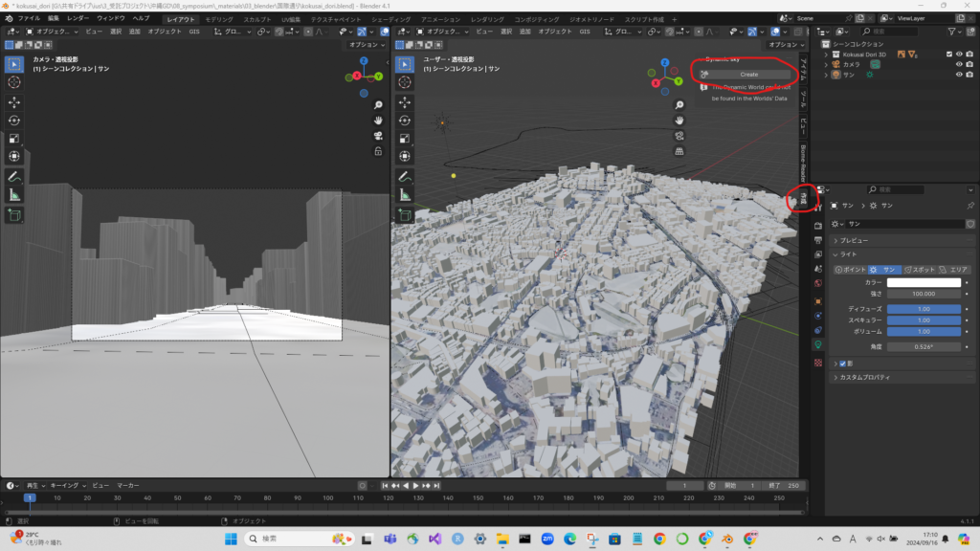Select the Annotate pencil tool

click(14, 177)
